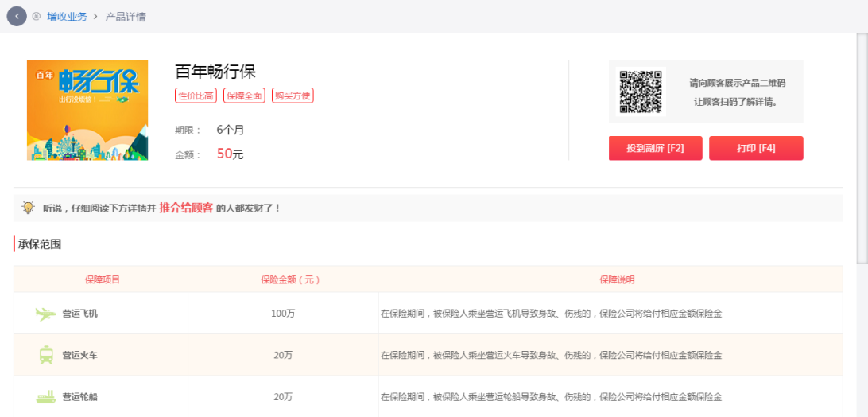Click the product QR code
Viewport: 868px width, 417px height.
pos(641,92)
